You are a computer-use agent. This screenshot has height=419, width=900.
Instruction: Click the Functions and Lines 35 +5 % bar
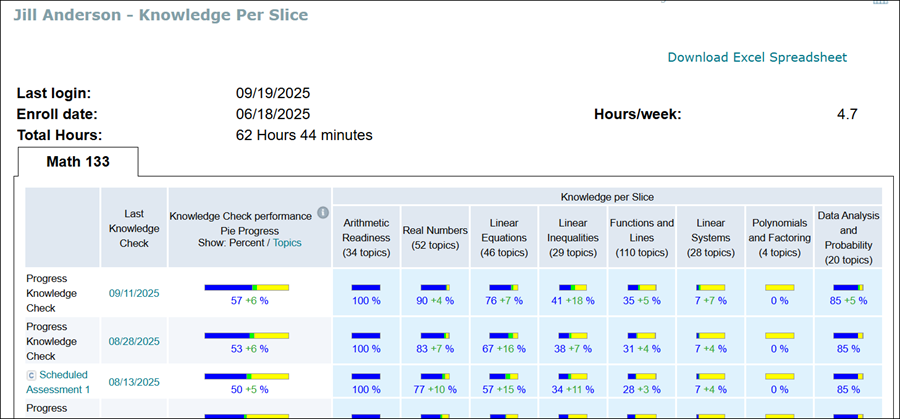pyautogui.click(x=642, y=288)
